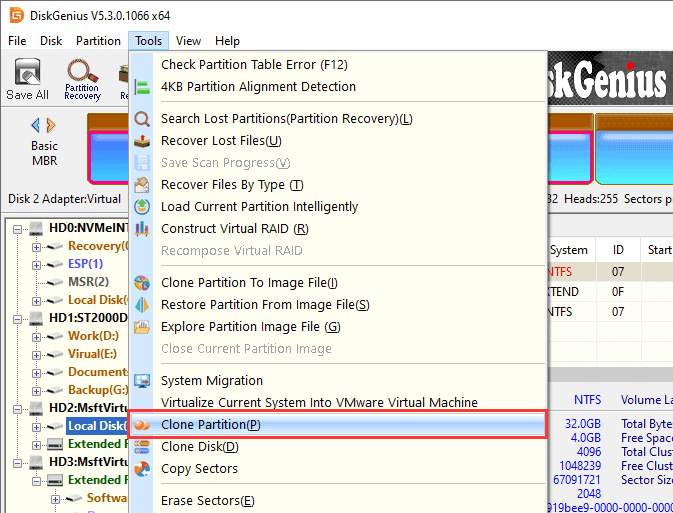Image resolution: width=673 pixels, height=513 pixels.
Task: Click the System Migration icon
Action: click(142, 381)
